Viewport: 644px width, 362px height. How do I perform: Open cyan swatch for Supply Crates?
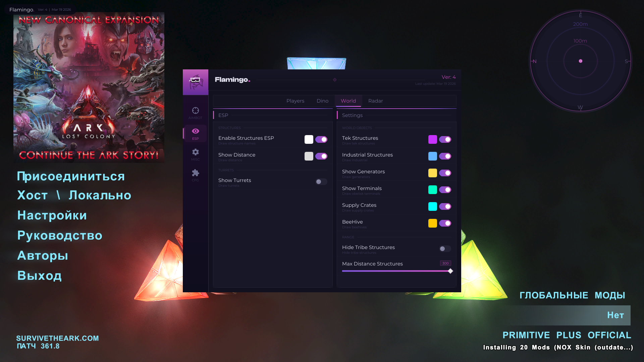(432, 206)
